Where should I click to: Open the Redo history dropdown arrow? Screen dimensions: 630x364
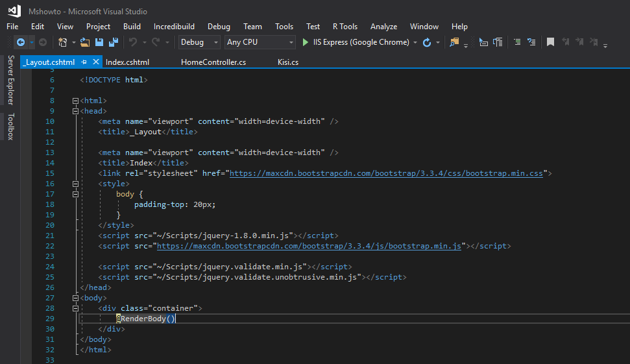(167, 42)
